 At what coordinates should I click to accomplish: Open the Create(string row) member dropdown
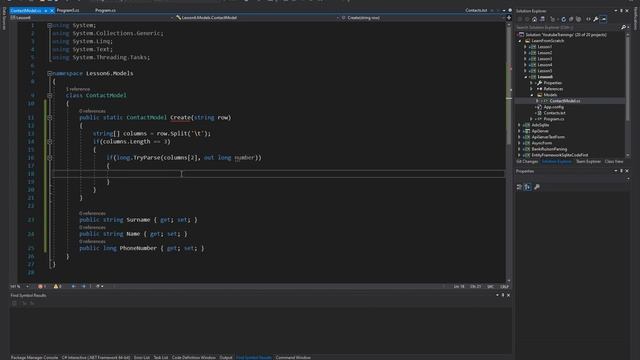pos(422,18)
